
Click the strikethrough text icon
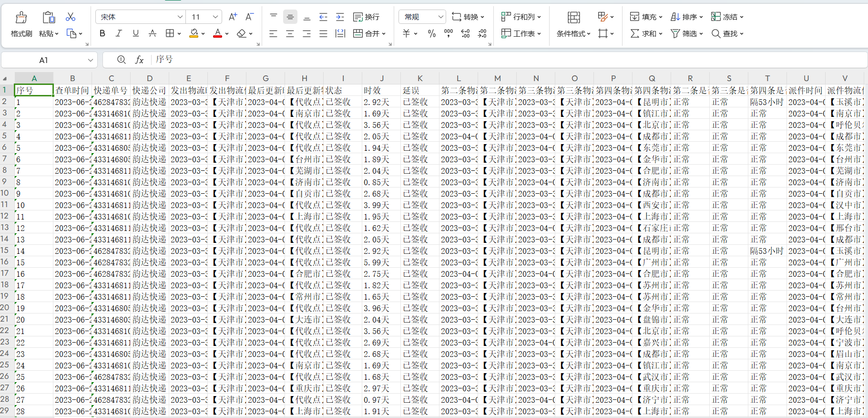153,33
